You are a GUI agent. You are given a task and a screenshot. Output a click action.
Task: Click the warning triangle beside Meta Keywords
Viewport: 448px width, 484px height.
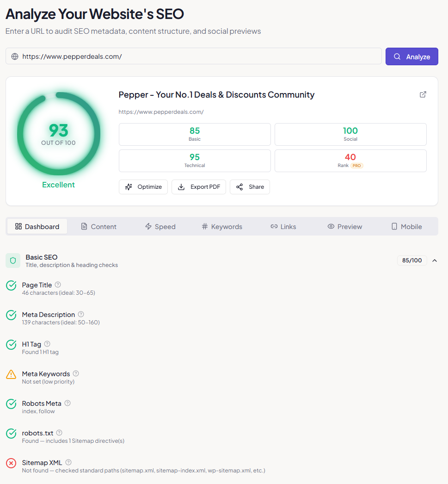(x=11, y=374)
